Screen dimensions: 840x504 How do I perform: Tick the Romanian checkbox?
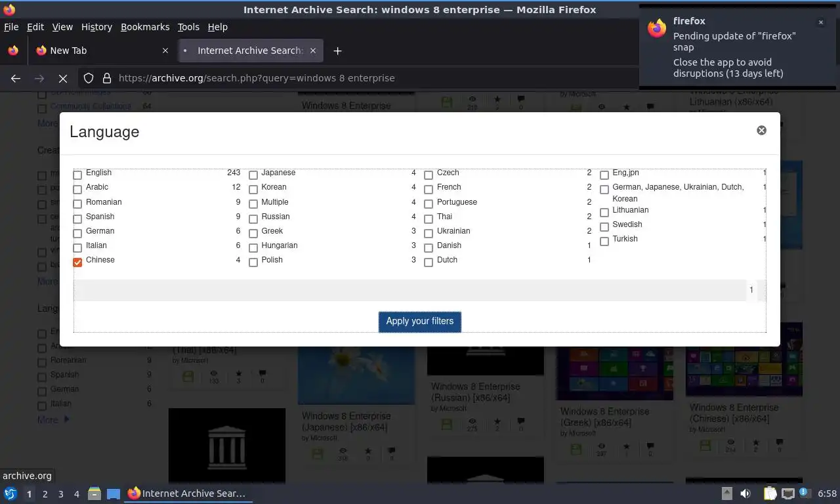(x=77, y=204)
